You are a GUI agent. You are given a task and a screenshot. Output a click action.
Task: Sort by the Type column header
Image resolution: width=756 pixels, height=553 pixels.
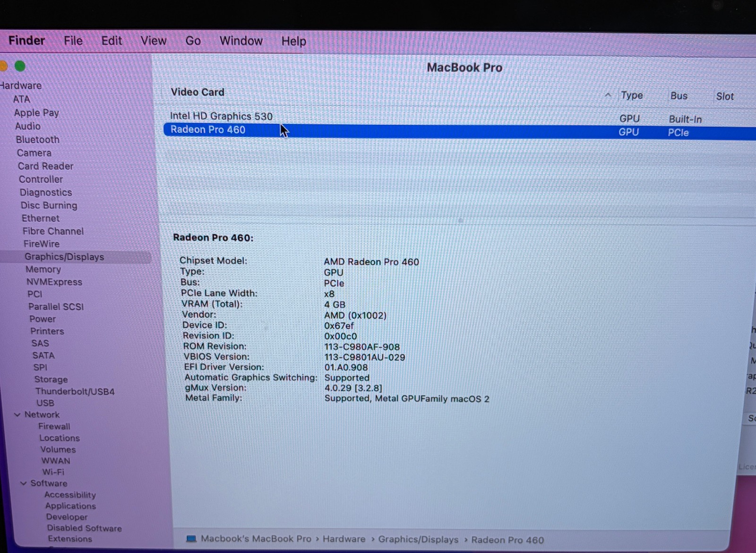tap(632, 95)
